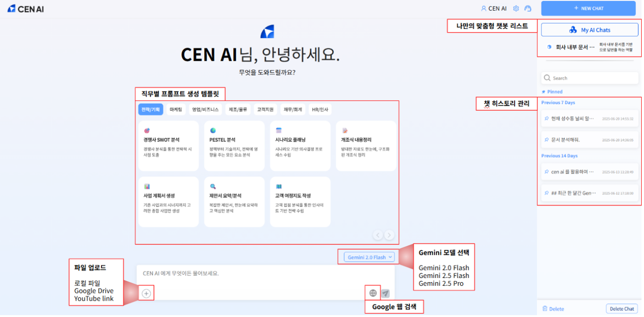The height and width of the screenshot is (317, 644).
Task: Click the paper-plane send icon
Action: pos(385,293)
